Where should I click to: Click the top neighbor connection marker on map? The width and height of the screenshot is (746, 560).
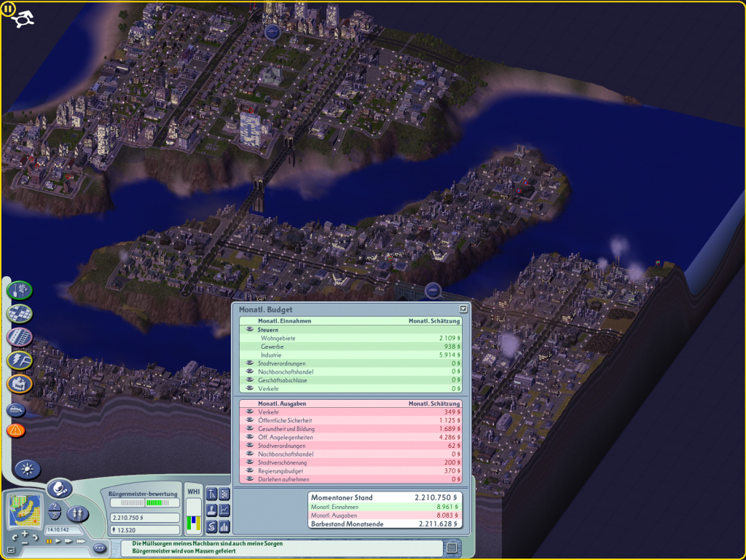point(272,33)
